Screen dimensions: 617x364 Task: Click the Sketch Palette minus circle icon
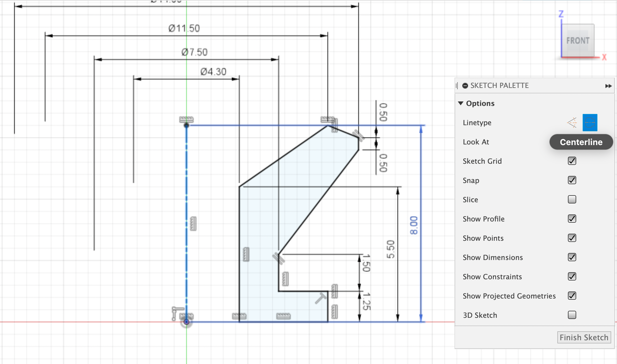[x=465, y=86]
